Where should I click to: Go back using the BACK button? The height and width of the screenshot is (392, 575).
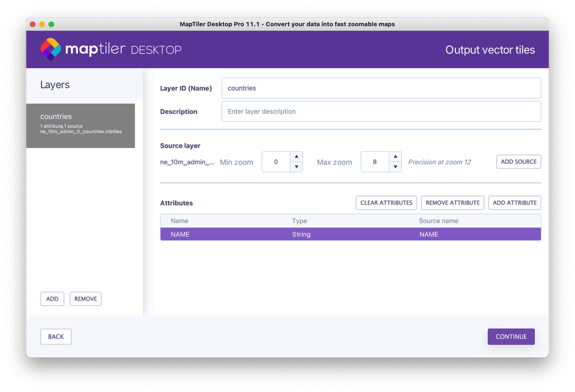click(x=55, y=336)
